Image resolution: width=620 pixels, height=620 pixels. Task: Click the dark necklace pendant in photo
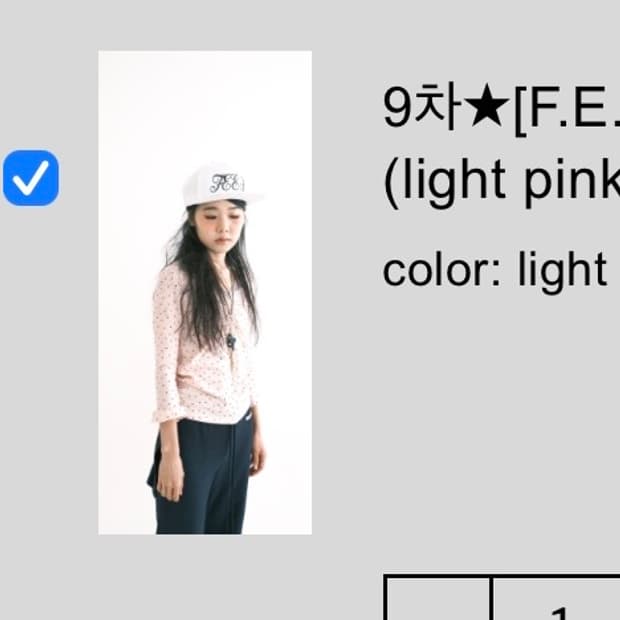(231, 341)
